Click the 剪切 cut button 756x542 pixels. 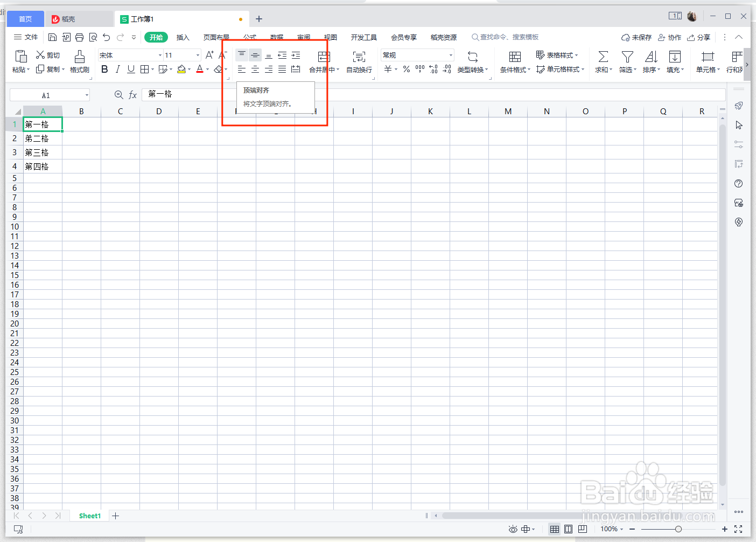coord(48,55)
